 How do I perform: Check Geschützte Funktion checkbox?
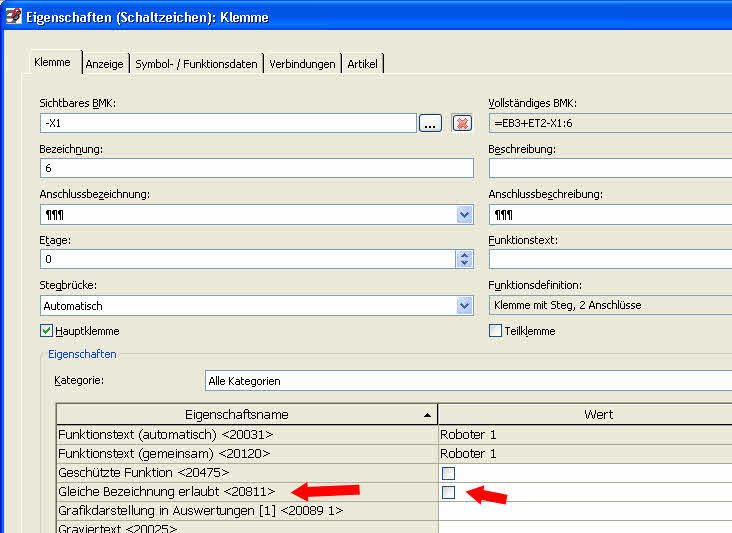449,473
